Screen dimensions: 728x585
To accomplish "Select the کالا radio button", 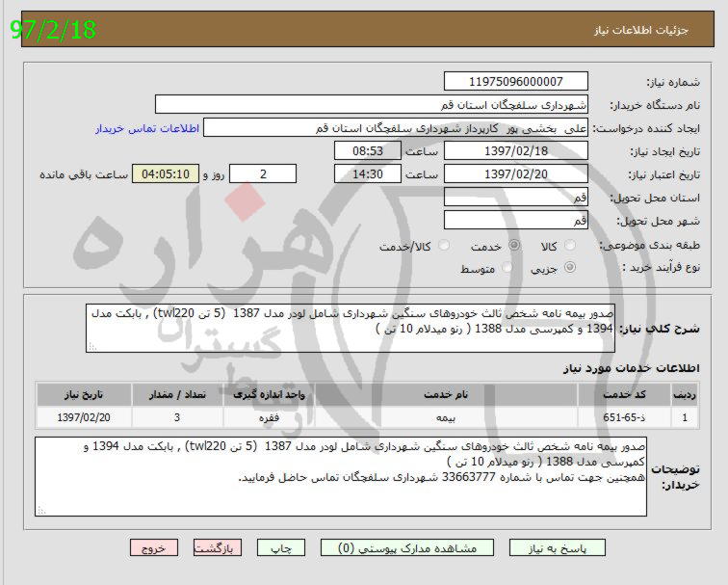I will click(x=570, y=245).
